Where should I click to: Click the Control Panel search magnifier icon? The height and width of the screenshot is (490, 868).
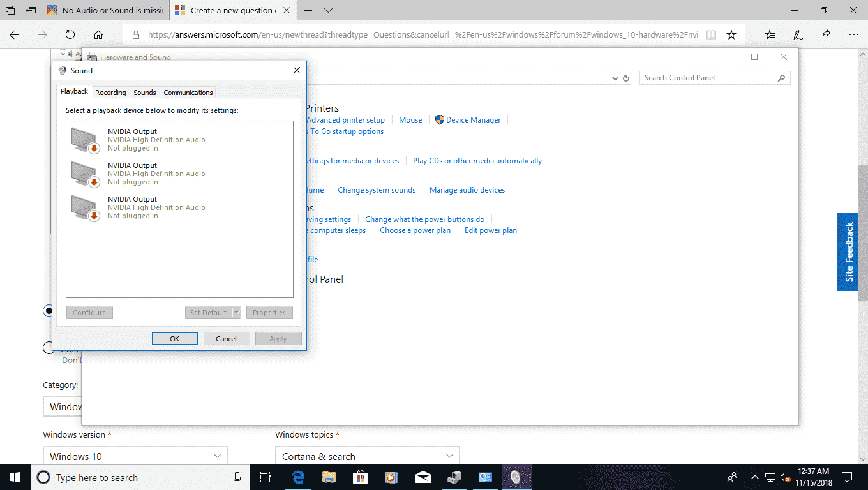coord(781,78)
